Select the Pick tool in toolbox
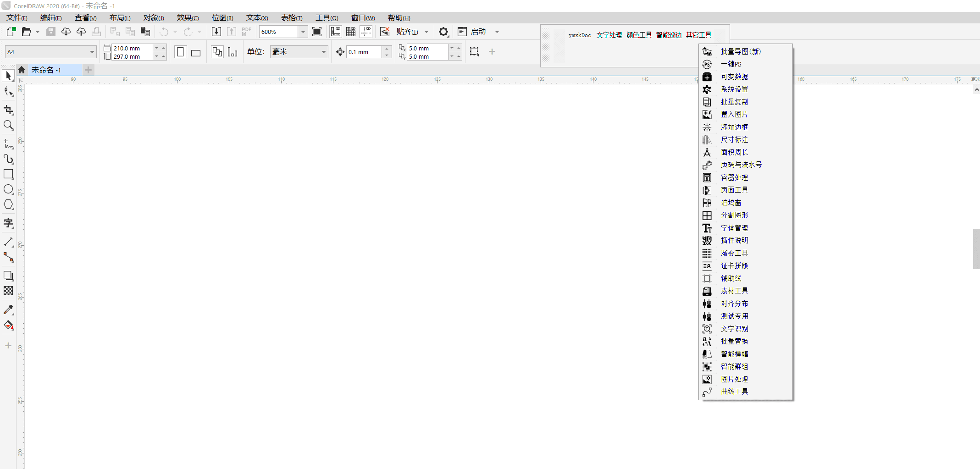Screen dimensions: 980x469 pyautogui.click(x=8, y=76)
